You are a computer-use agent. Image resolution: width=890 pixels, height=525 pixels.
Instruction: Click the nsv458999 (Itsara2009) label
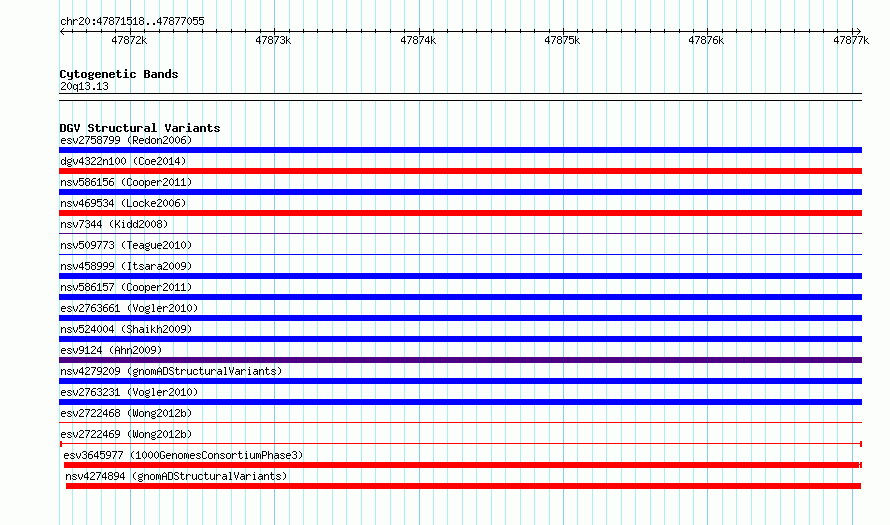(x=126, y=266)
